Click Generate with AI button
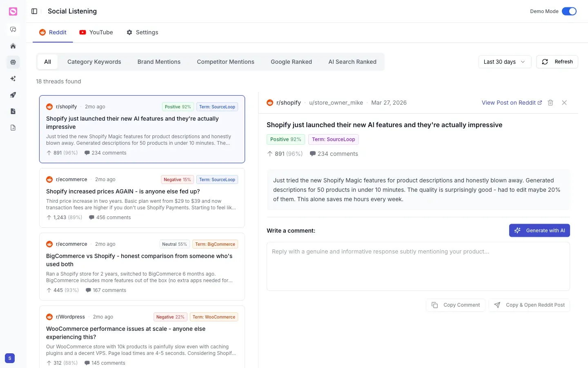This screenshot has height=368, width=588. point(539,231)
